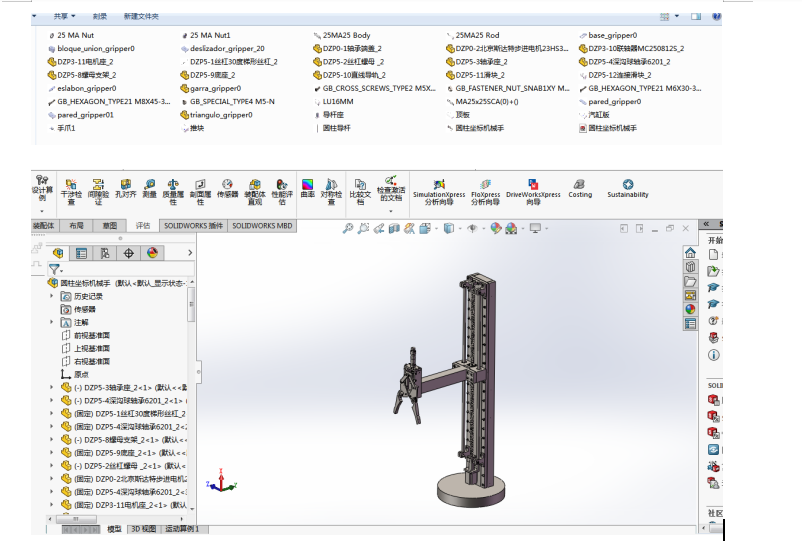Open the Appearances color wheel in task pane

[x=689, y=309]
